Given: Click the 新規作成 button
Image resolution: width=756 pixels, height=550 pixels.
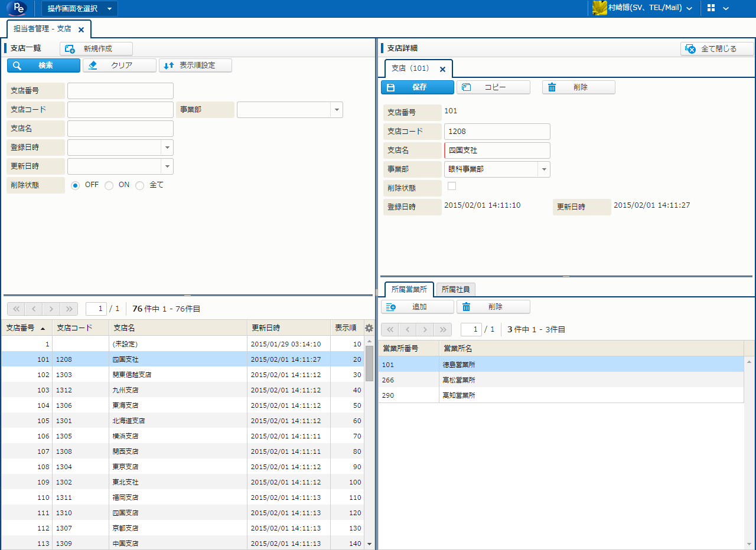Looking at the screenshot, I should coord(96,49).
